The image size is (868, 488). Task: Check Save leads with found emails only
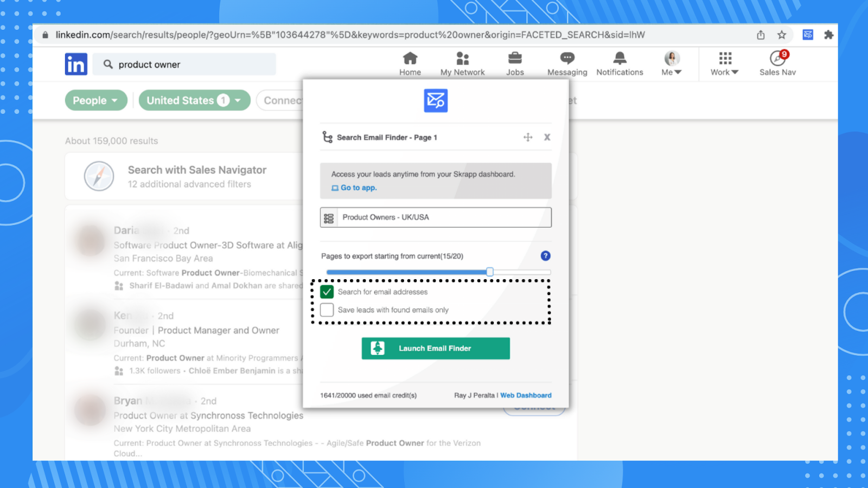(327, 310)
